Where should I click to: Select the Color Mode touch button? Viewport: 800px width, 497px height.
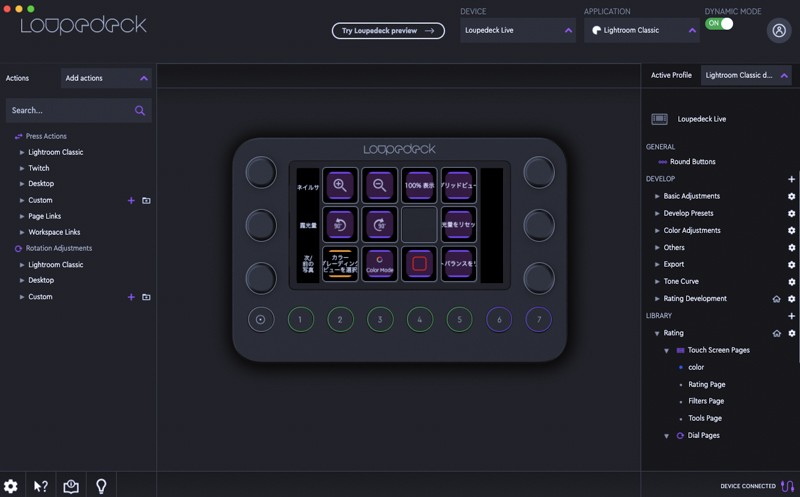(x=380, y=264)
